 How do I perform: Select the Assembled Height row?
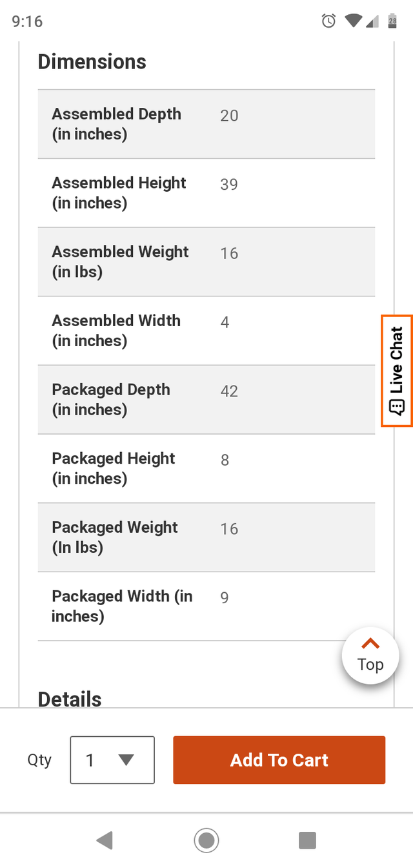point(206,192)
